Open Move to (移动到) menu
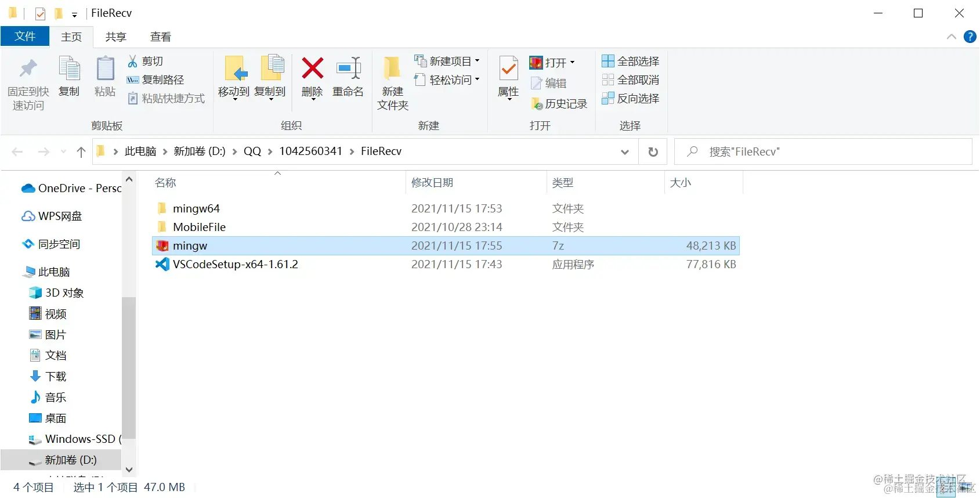This screenshot has height=498, width=980. point(234,77)
